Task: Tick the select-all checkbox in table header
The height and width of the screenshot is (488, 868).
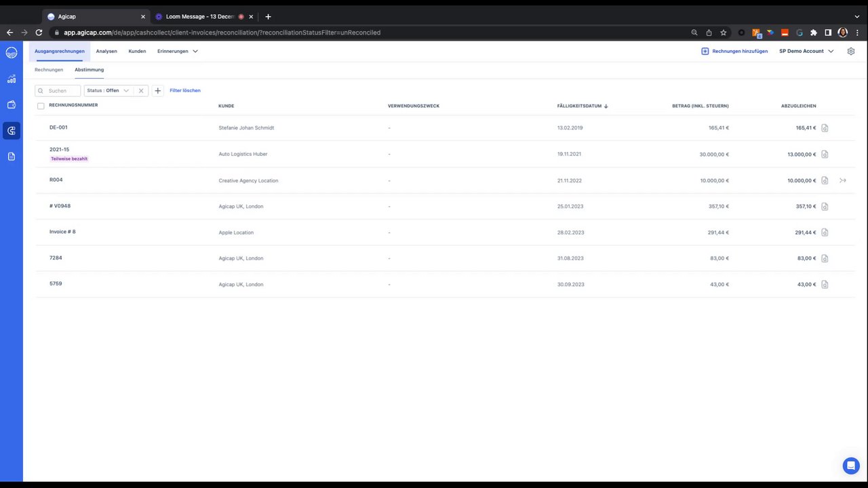Action: (41, 106)
